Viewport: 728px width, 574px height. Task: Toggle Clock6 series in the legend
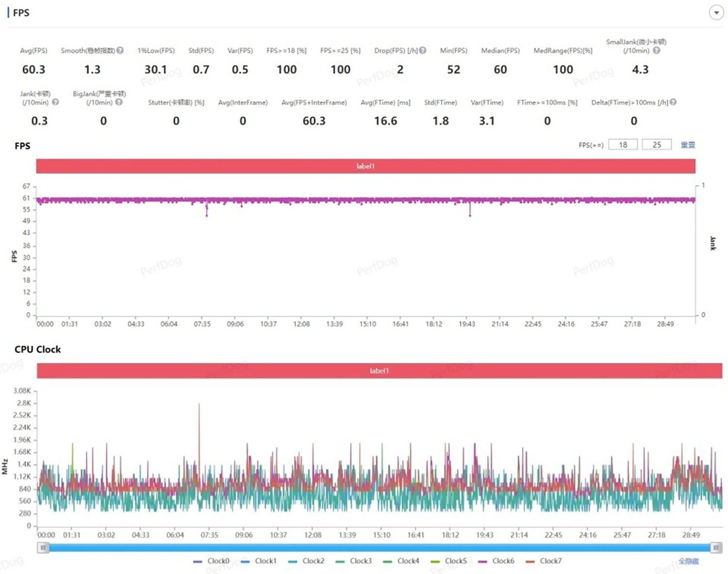click(x=496, y=561)
